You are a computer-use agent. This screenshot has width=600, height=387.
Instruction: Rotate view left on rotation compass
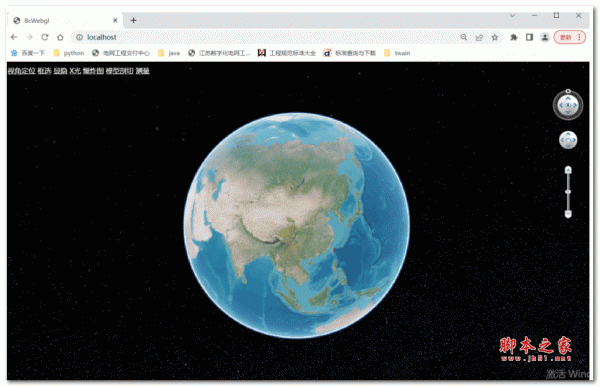(x=561, y=105)
